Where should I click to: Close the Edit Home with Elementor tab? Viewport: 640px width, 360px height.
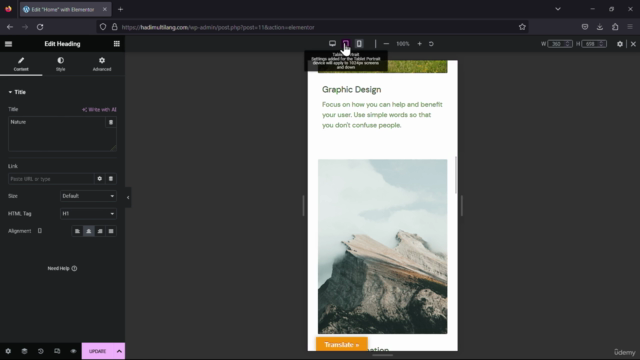click(105, 9)
